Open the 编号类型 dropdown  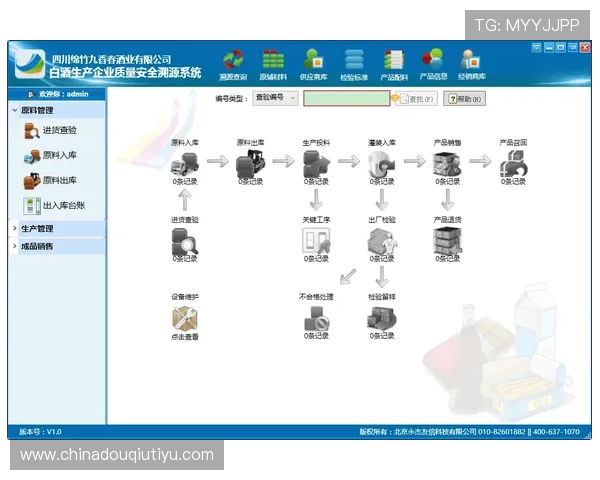pos(275,99)
